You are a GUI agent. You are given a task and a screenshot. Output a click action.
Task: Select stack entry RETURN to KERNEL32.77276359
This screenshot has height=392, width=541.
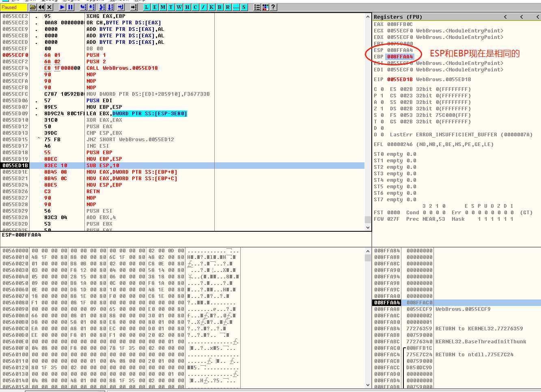click(x=457, y=329)
